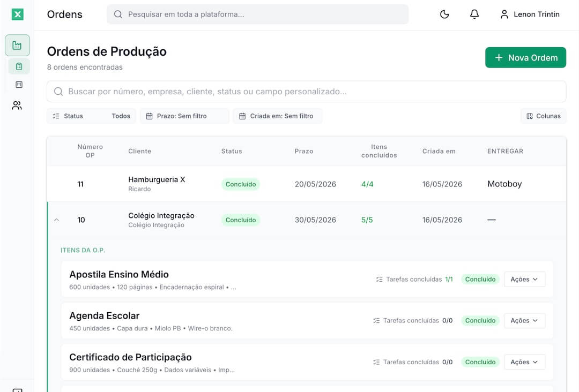The image size is (579, 392).
Task: Click the order number 10 cell
Action: point(81,220)
